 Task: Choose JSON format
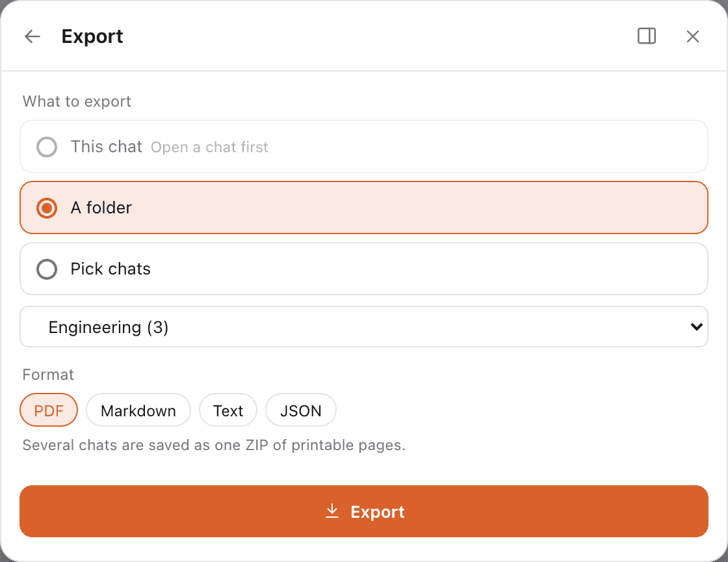click(x=300, y=410)
